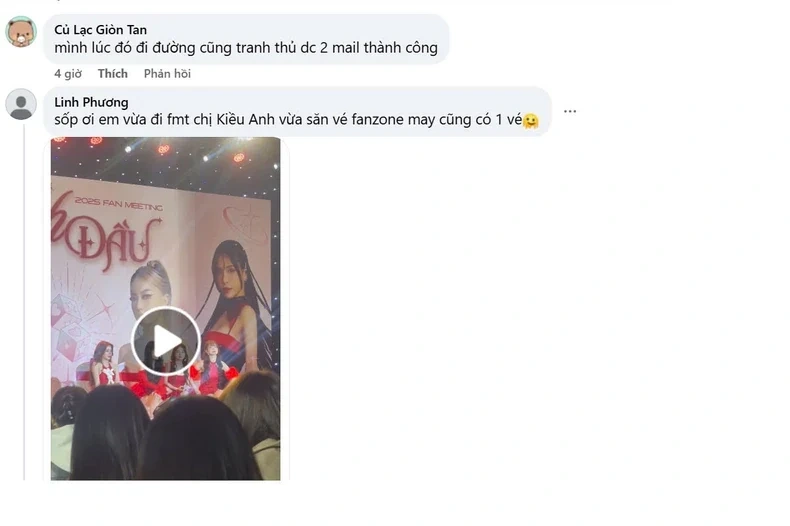The height and width of the screenshot is (526, 790).
Task: Click the "4 giờ" comment timestamp
Action: [x=68, y=74]
